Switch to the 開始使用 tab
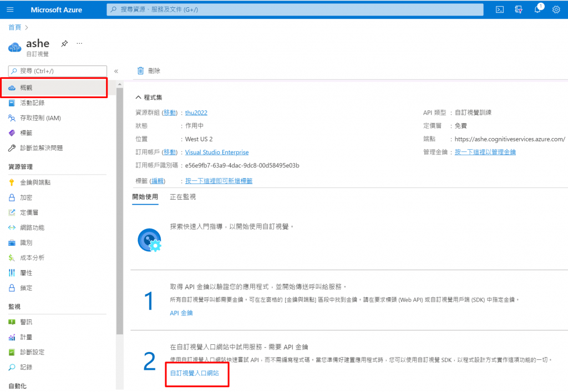 pos(145,197)
